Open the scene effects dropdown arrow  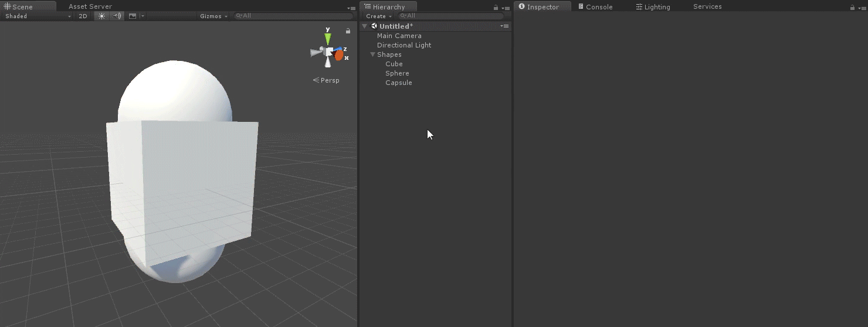click(x=143, y=16)
